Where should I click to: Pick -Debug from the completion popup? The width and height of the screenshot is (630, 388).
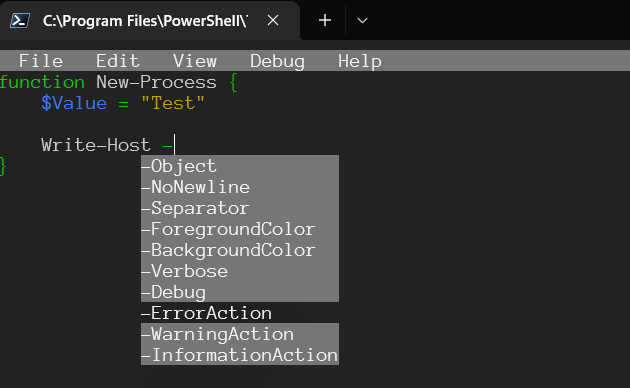coord(240,292)
